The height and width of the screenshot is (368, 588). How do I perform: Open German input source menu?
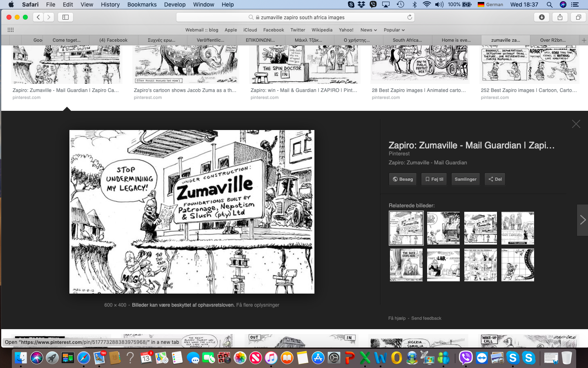(490, 4)
